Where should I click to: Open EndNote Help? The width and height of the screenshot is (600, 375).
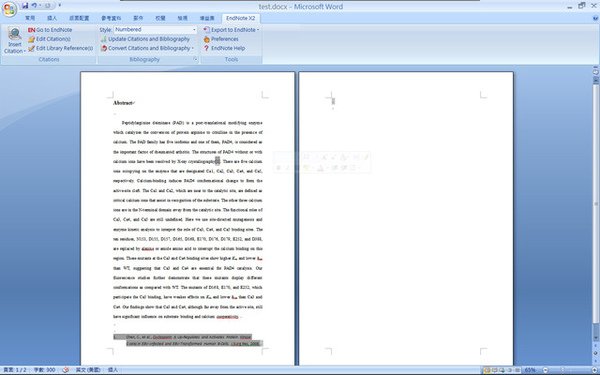click(224, 48)
